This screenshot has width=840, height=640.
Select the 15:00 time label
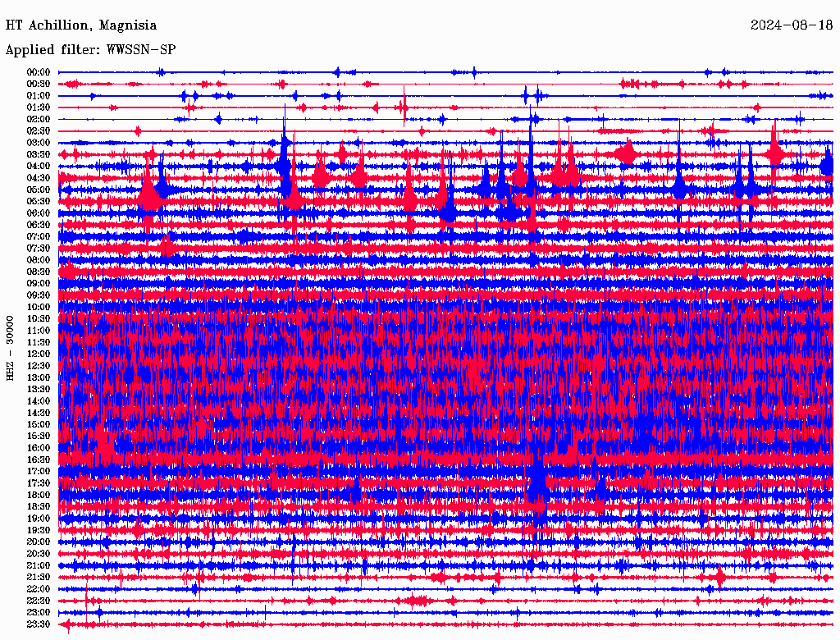(38, 424)
